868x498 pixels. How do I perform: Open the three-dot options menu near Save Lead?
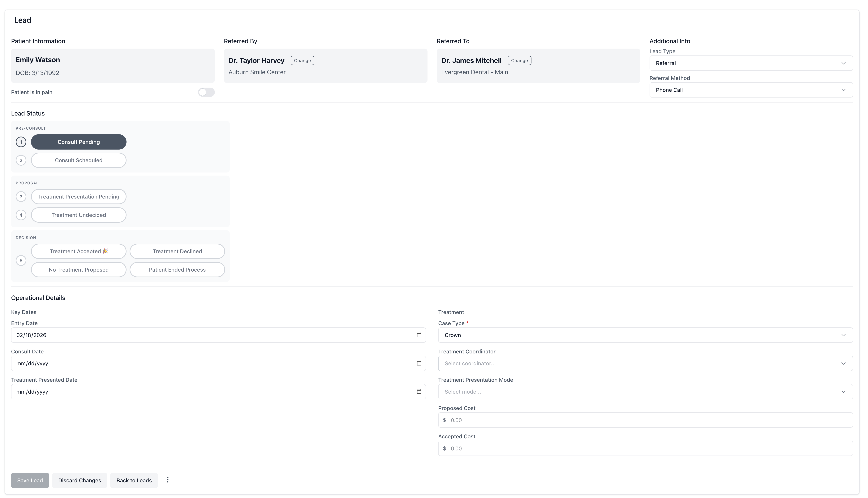coord(167,480)
